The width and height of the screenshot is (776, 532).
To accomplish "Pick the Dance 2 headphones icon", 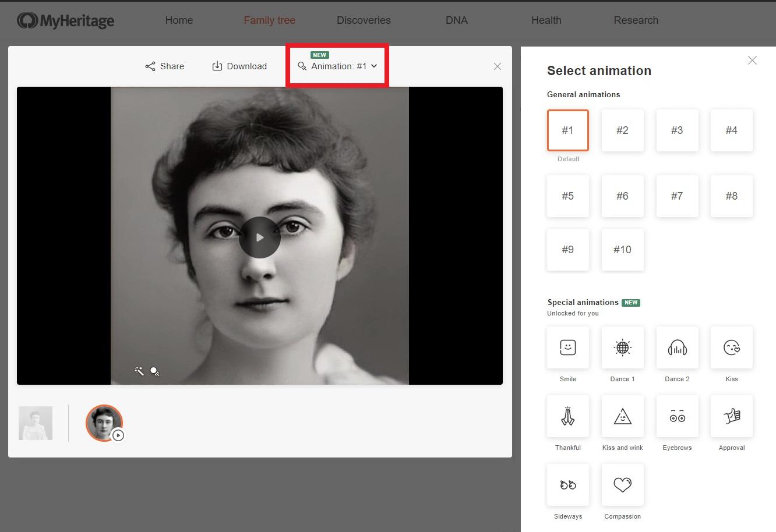I will pos(677,347).
